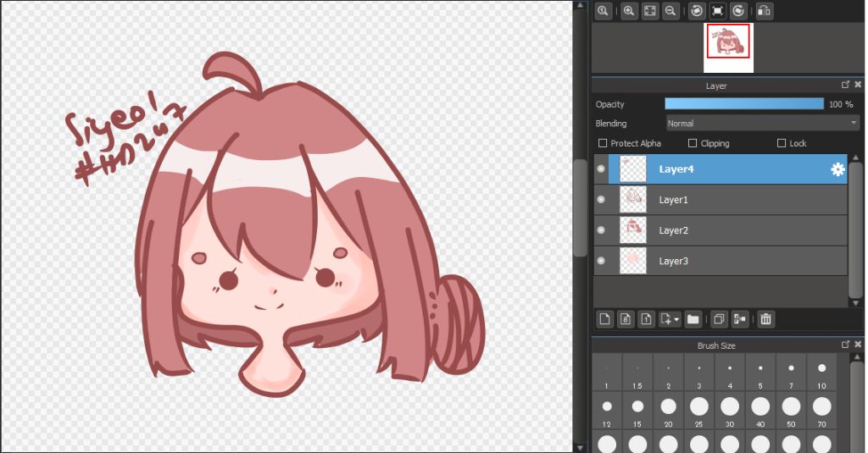Duplicate the selected layer
868x453 pixels.
coord(719,318)
